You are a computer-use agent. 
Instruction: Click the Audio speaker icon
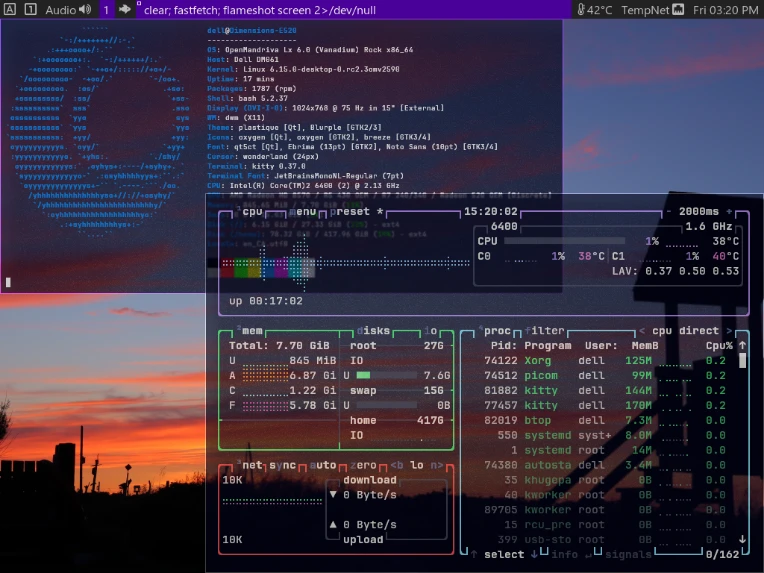(x=86, y=9)
